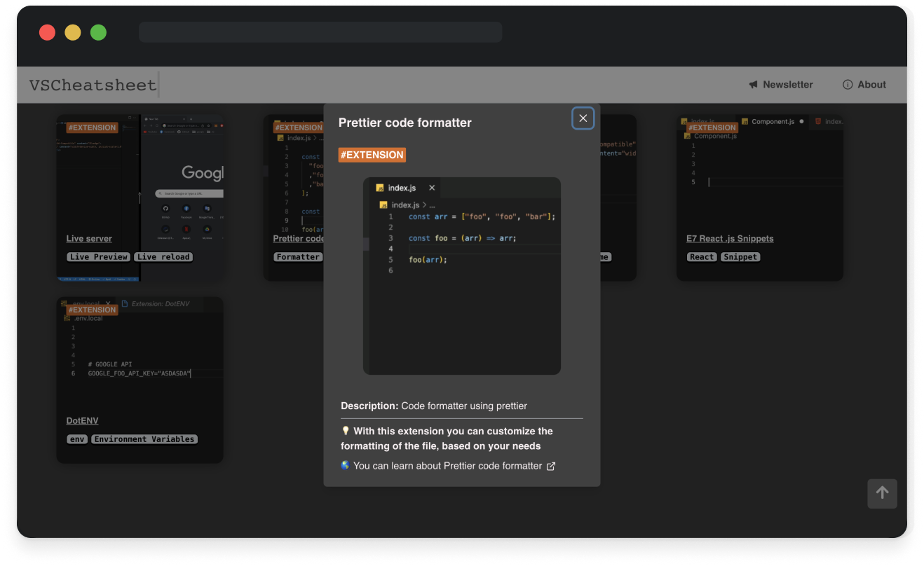The height and width of the screenshot is (566, 924).
Task: Open the E7 React .js Snippets link
Action: point(730,239)
